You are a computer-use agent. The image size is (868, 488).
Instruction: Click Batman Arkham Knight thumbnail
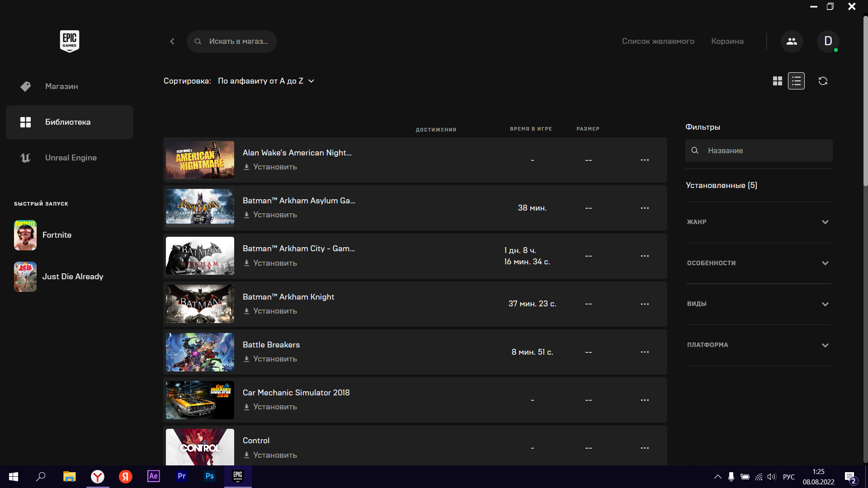click(200, 304)
